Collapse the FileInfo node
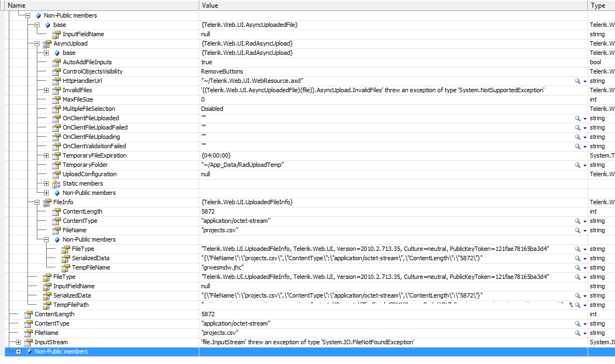The height and width of the screenshot is (364, 615). coord(37,203)
